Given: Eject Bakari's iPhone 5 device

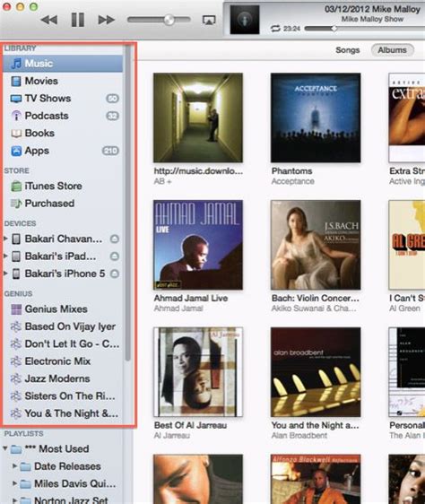Looking at the screenshot, I should point(115,274).
